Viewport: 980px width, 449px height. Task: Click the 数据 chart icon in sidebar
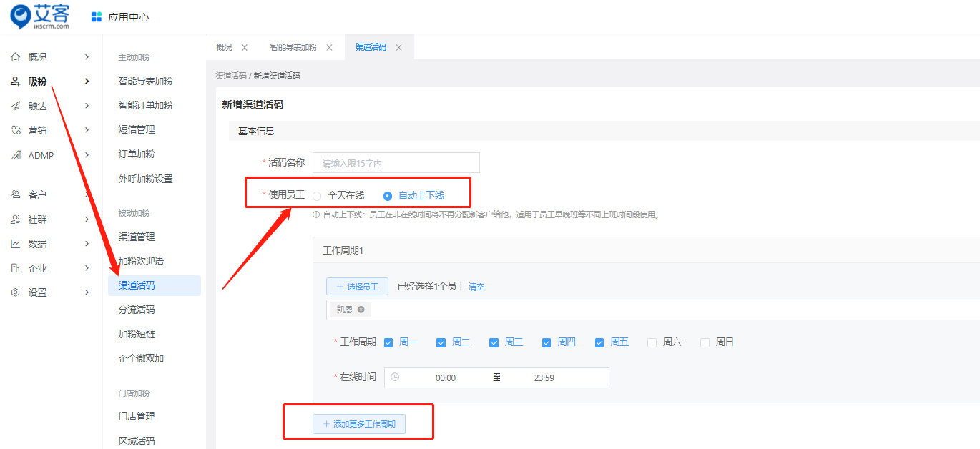pos(16,244)
